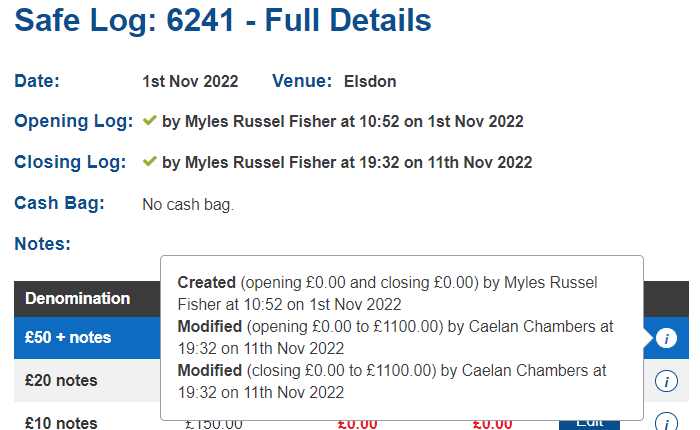
Task: Select the Denomination column header
Action: coord(78,298)
